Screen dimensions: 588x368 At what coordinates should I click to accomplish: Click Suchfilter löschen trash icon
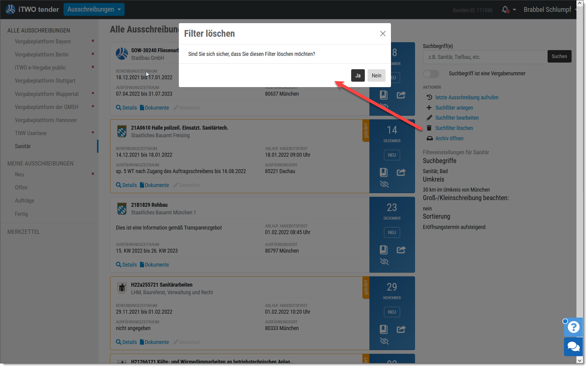pos(429,128)
